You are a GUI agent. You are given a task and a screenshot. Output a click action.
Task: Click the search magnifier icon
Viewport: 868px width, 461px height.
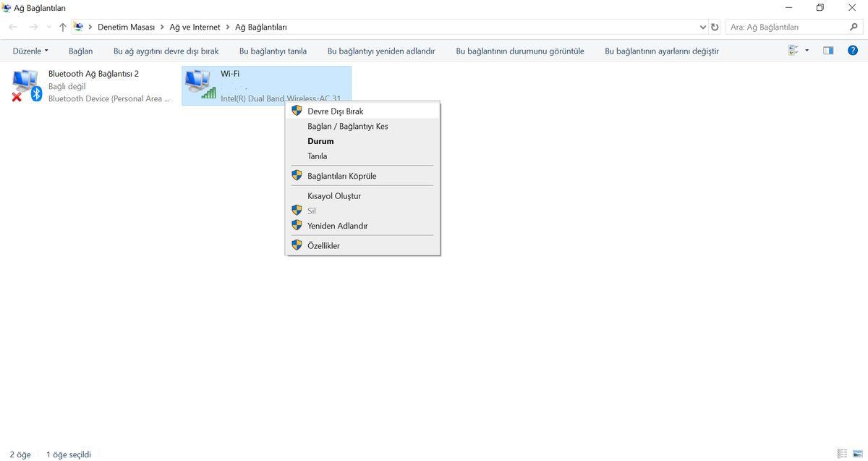coord(854,27)
